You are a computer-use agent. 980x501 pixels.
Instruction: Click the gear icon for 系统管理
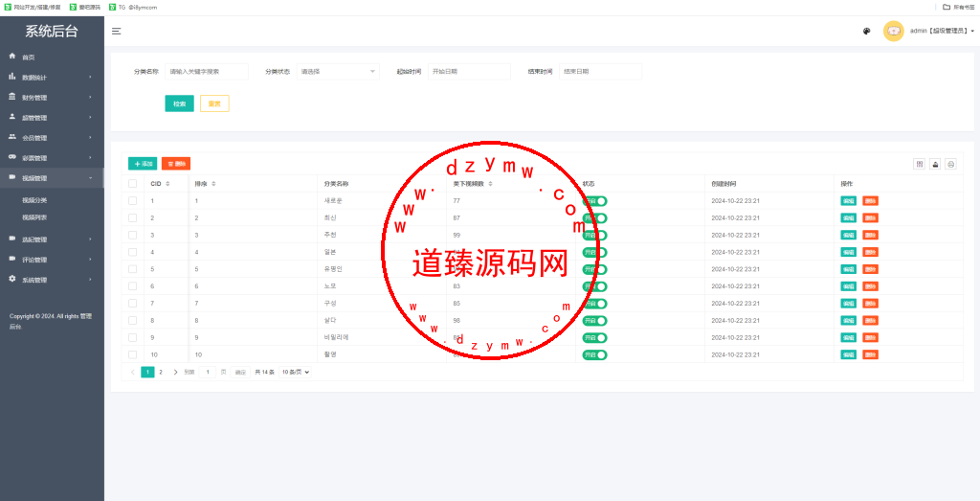coord(11,279)
